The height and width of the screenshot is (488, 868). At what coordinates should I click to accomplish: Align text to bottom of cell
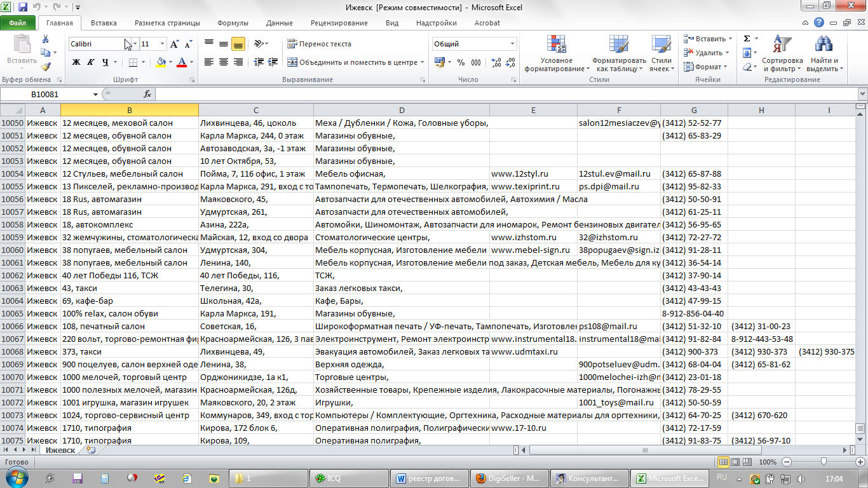238,44
